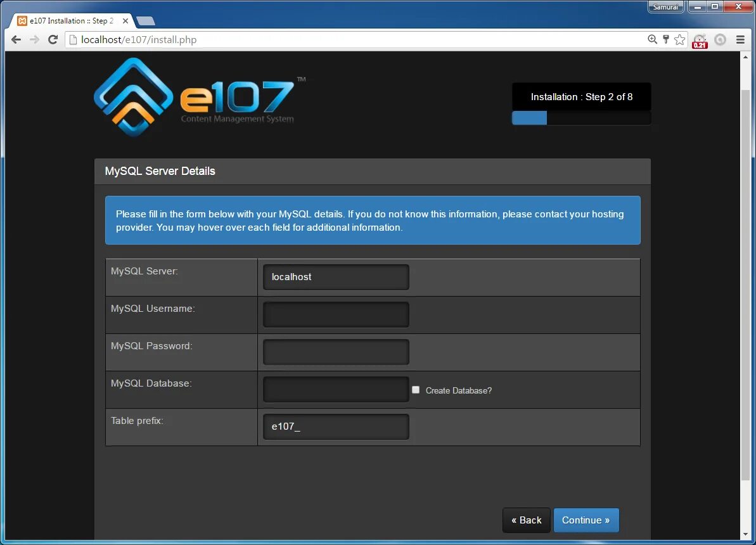756x545 pixels.
Task: Enable the Create Database checkbox
Action: click(x=416, y=390)
